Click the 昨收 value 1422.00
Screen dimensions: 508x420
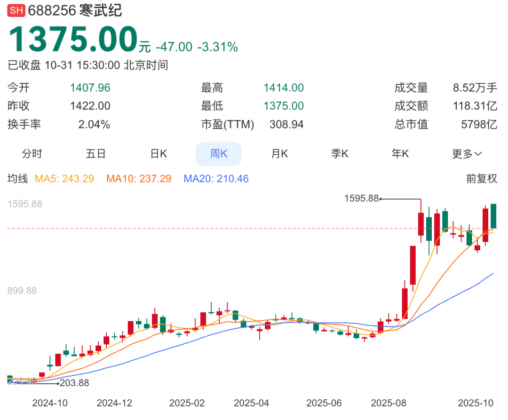click(x=90, y=106)
